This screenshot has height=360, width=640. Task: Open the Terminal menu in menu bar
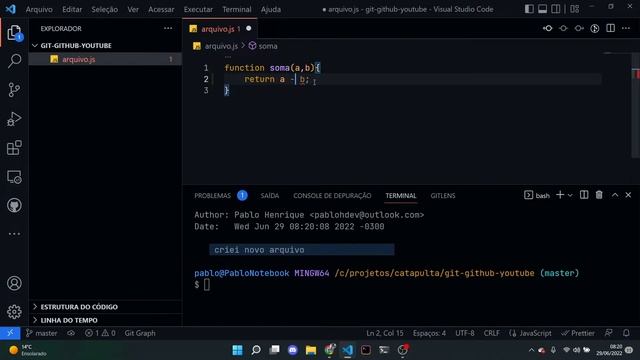click(x=237, y=9)
